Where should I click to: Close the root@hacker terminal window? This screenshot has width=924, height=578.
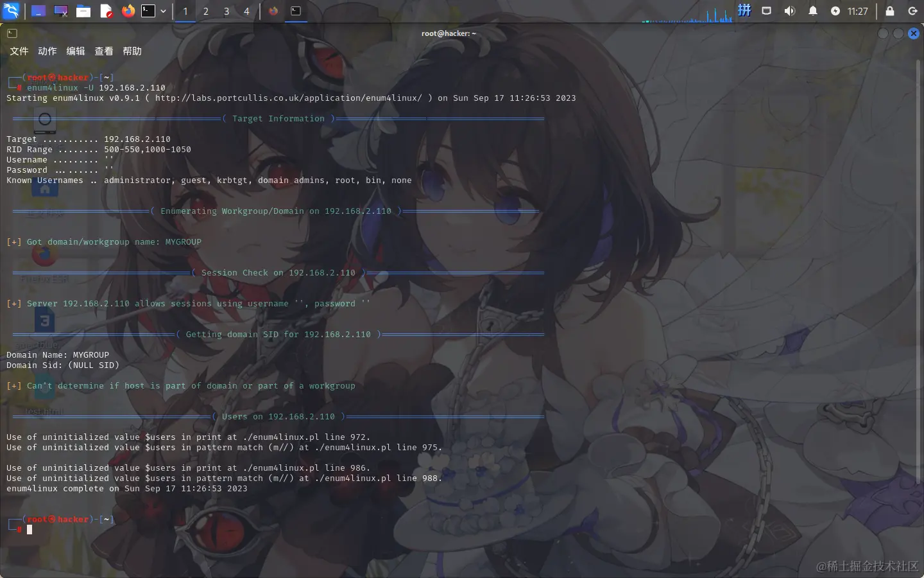[x=914, y=33]
